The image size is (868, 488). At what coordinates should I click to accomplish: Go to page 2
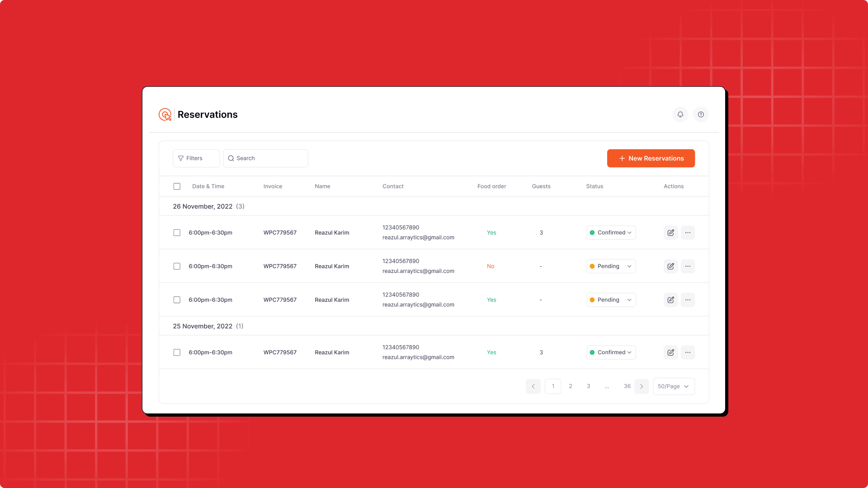(x=571, y=386)
